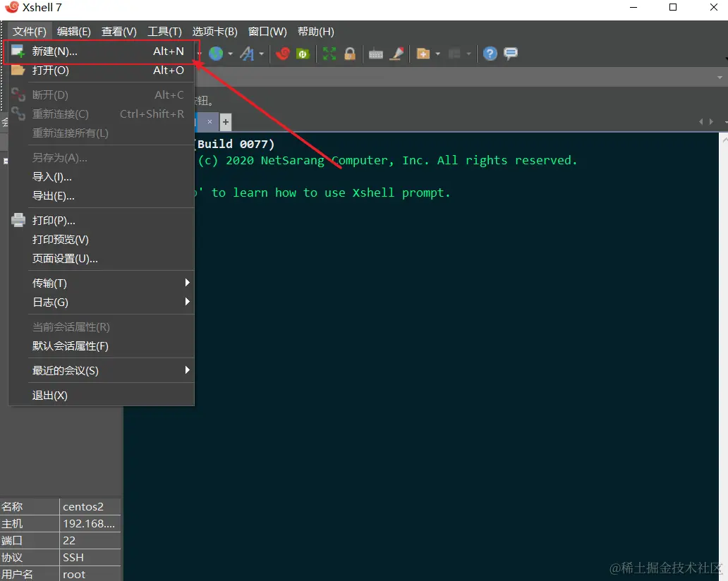Screen dimensions: 728x581
Task: Expand the 传输(T) submenu arrow
Action: click(187, 283)
